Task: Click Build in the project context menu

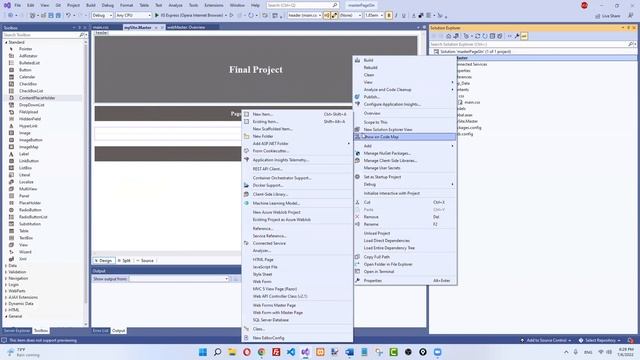Action: (x=405, y=60)
